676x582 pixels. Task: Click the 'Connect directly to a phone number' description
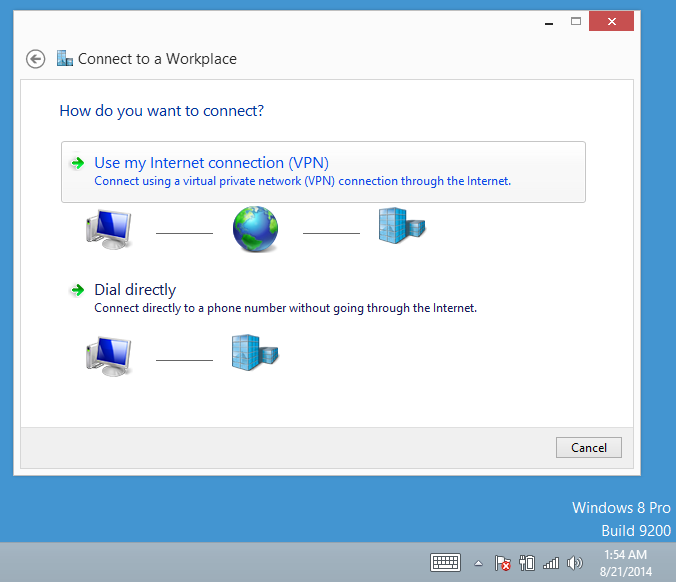click(x=285, y=308)
